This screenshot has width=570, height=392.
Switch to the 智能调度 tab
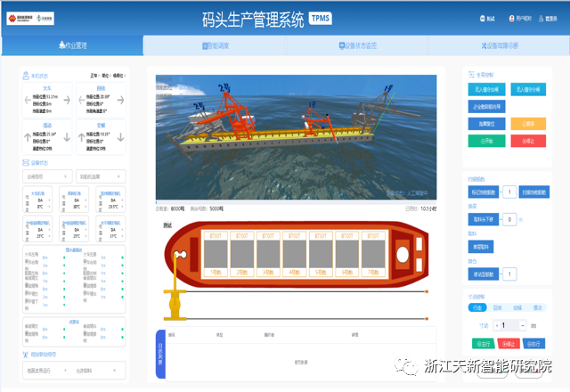click(214, 45)
